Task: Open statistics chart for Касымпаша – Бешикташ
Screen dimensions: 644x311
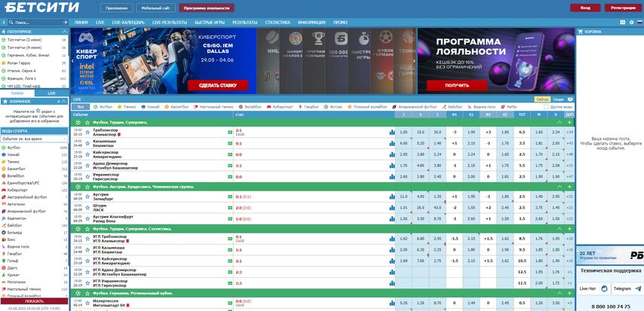Action: pyautogui.click(x=392, y=143)
